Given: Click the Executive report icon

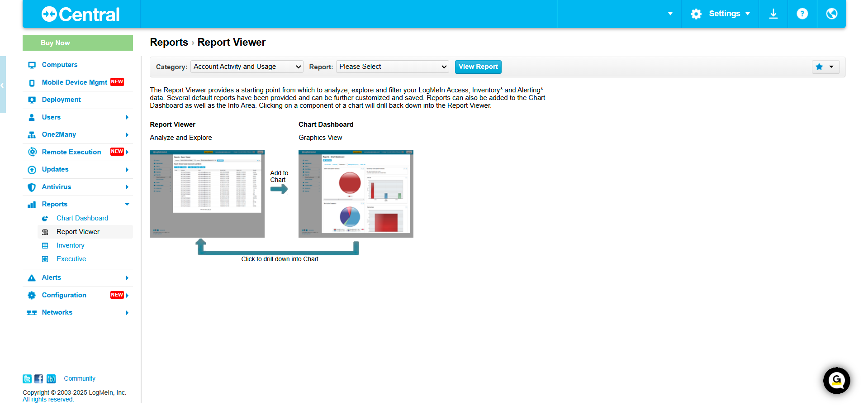Looking at the screenshot, I should click(x=45, y=259).
